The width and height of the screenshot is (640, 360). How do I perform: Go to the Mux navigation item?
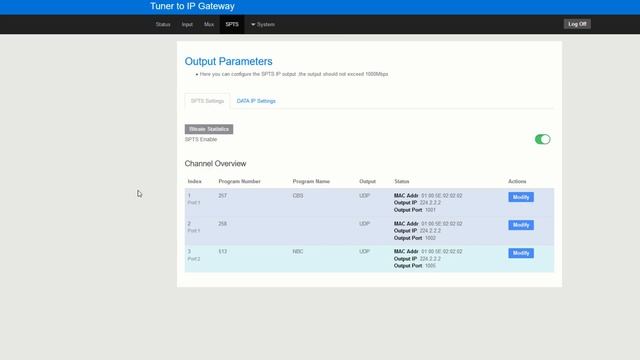click(209, 24)
